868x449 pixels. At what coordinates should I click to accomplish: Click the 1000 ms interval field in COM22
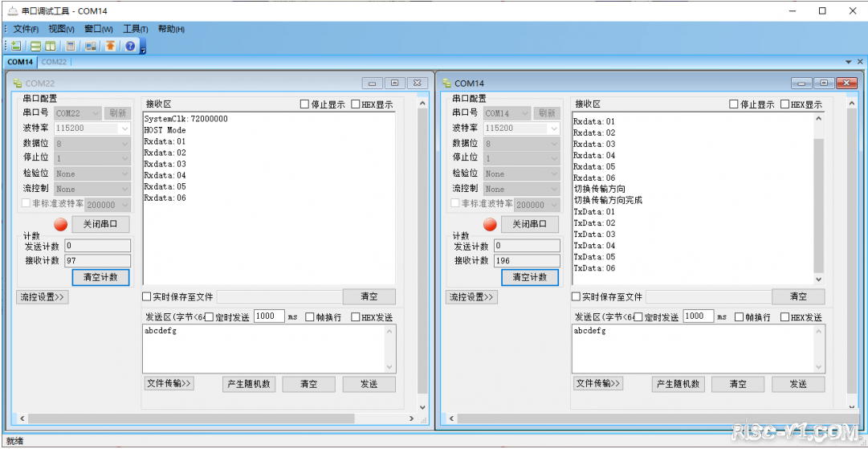click(x=269, y=316)
